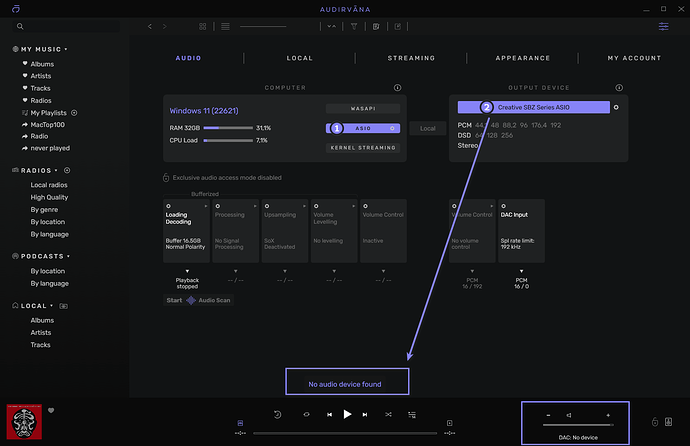Toggle the Volume Levelling stage power button
The height and width of the screenshot is (446, 690).
[316, 206]
